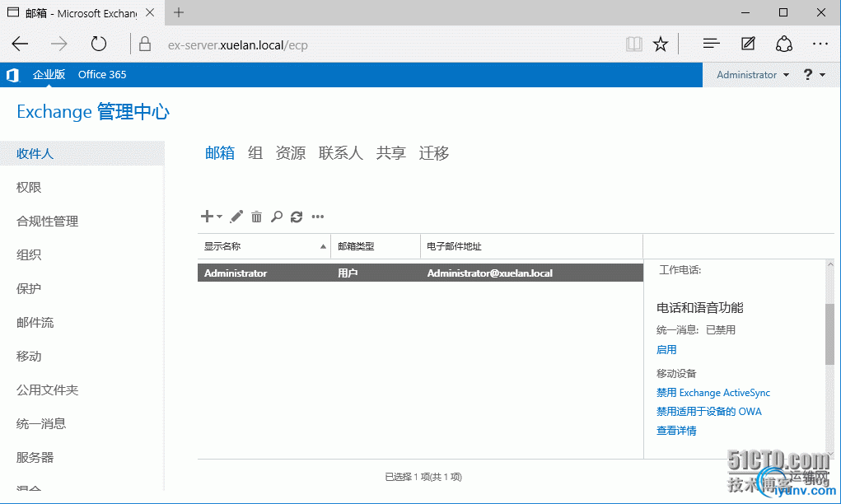The image size is (841, 504).
Task: Switch to the 资源 tab
Action: (x=291, y=153)
